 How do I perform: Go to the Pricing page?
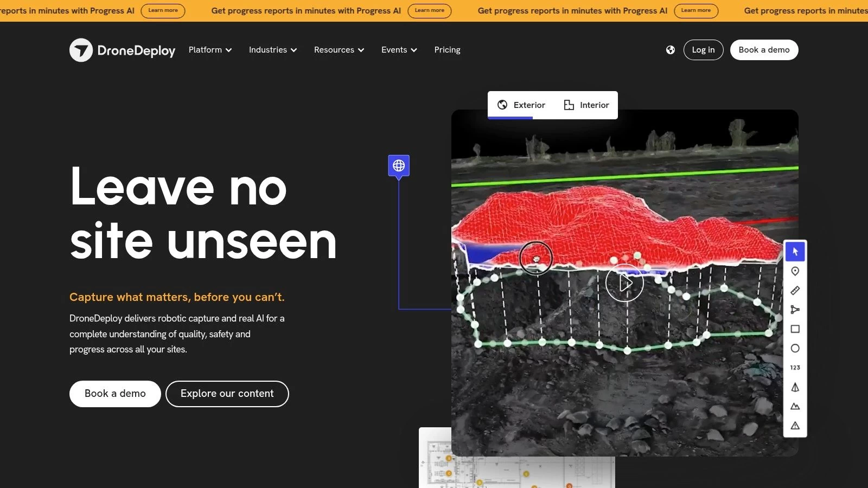click(447, 49)
